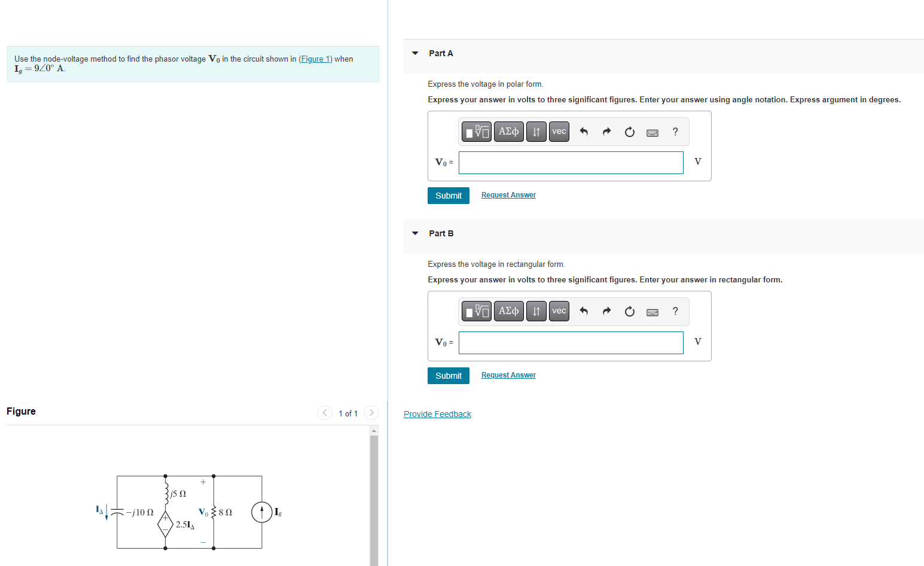
Task: Open the Provide Feedback link
Action: tap(437, 413)
